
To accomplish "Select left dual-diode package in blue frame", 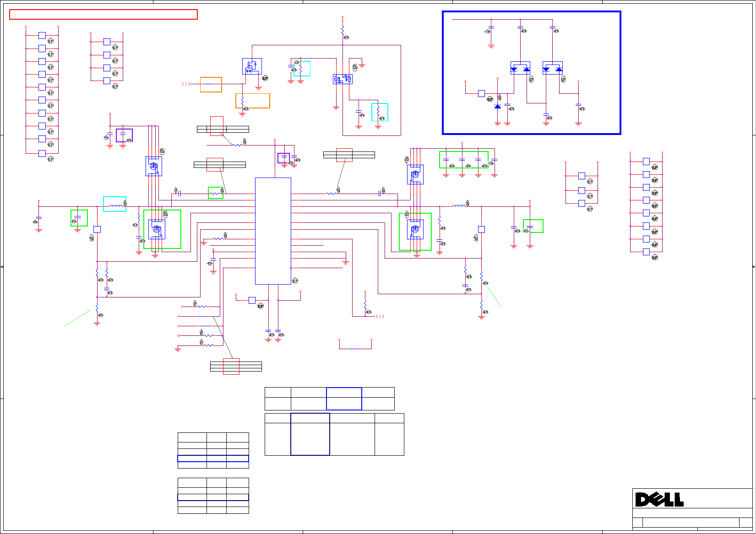I will [520, 68].
